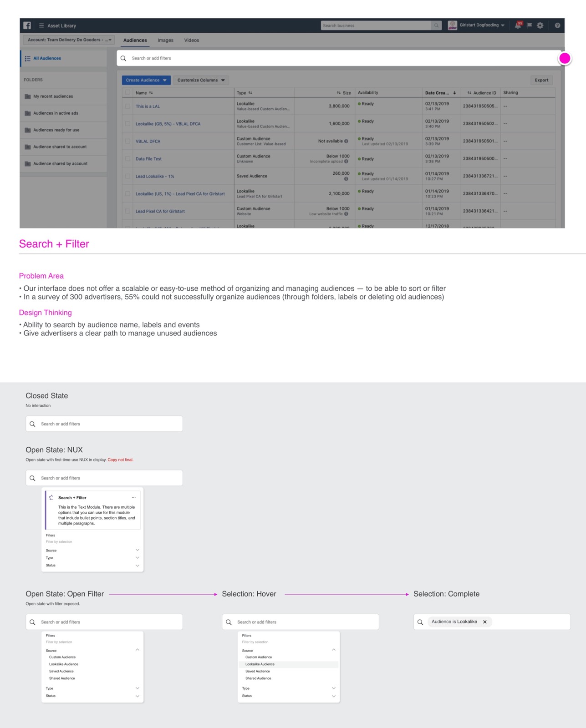Check the box for Lead Lookalike - 1%
The height and width of the screenshot is (728, 586).
tap(127, 176)
